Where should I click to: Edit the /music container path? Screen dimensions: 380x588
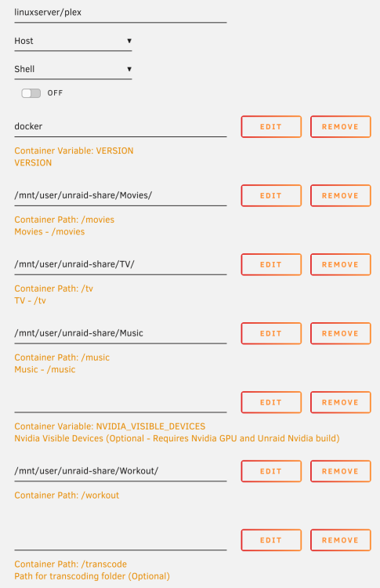(271, 333)
